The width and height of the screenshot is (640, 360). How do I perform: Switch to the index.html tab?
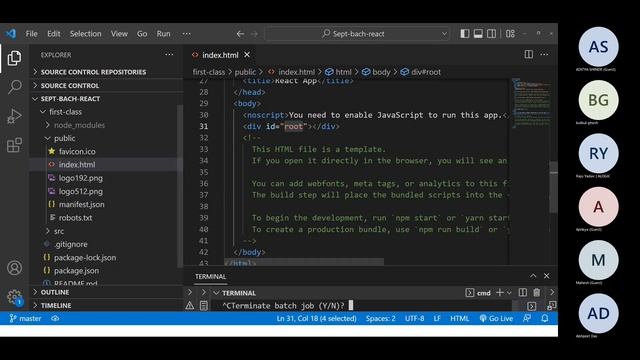(x=220, y=55)
